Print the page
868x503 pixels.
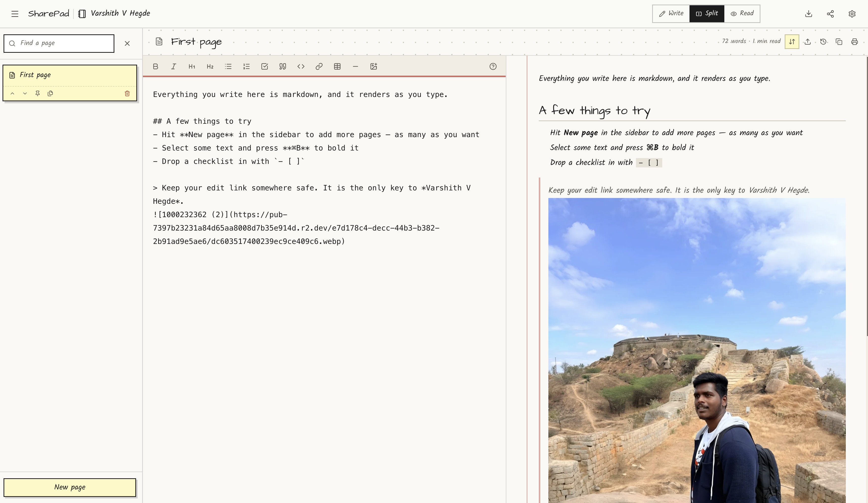[855, 42]
